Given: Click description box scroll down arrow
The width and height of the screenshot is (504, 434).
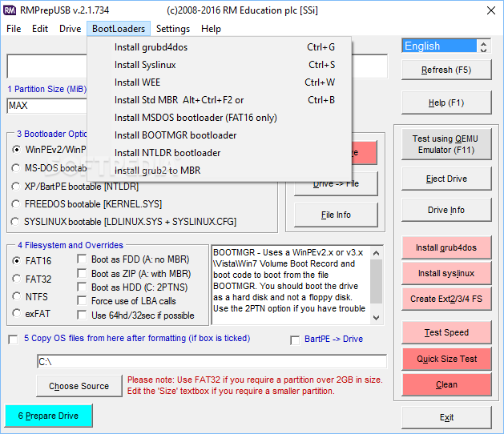Looking at the screenshot, I should (x=376, y=318).
